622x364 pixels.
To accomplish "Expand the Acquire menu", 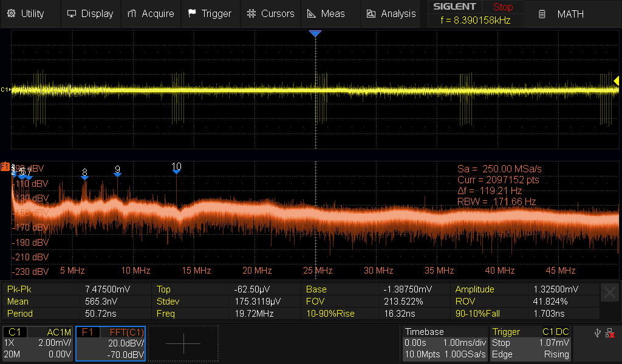I will coord(151,13).
